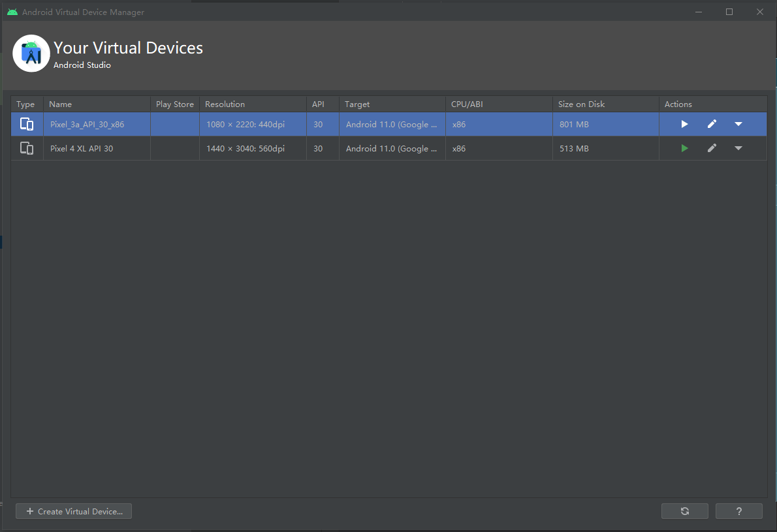Click the Android Studio logo icon
Viewport: 777px width, 532px height.
pyautogui.click(x=31, y=53)
